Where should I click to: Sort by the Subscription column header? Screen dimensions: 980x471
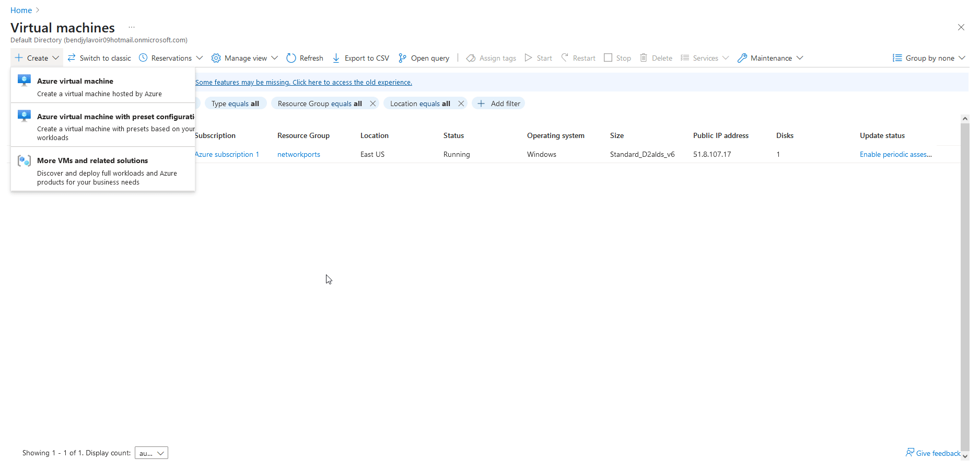(215, 135)
